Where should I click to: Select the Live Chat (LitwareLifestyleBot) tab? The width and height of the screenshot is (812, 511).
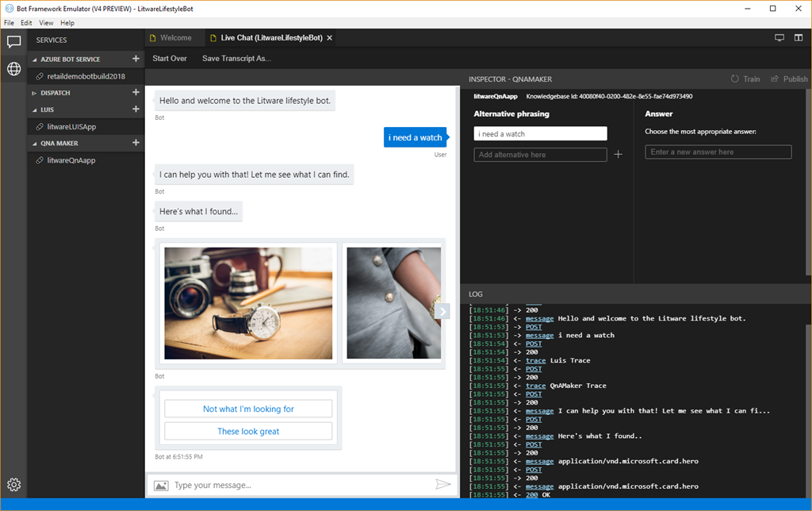[271, 38]
